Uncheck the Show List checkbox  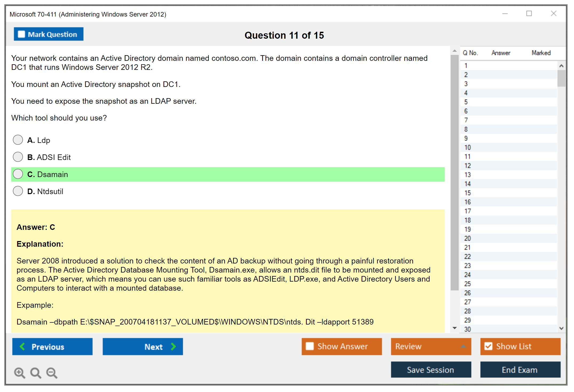pos(488,346)
